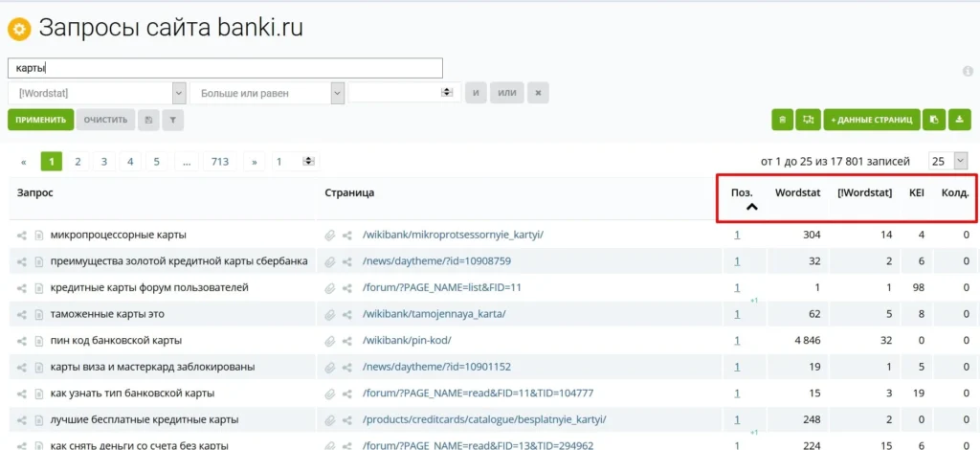
Task: Click share icon beside link /forum/?PAGE_NAME=read&FID=11&TID=104777
Action: coord(347,394)
